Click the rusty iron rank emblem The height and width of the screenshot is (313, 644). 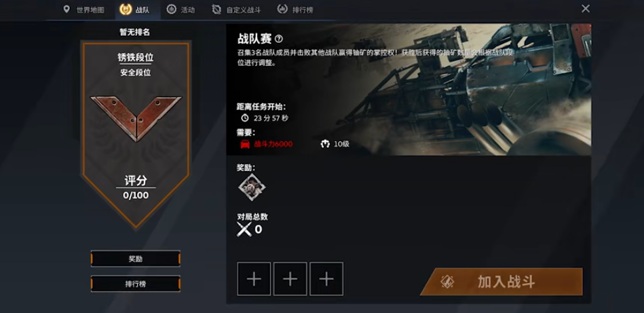pos(136,118)
